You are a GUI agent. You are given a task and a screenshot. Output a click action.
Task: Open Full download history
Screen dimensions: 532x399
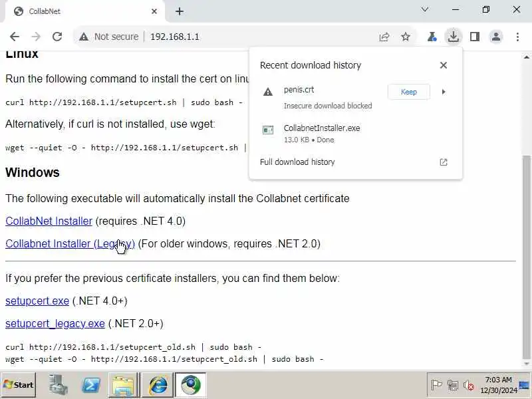coord(355,162)
